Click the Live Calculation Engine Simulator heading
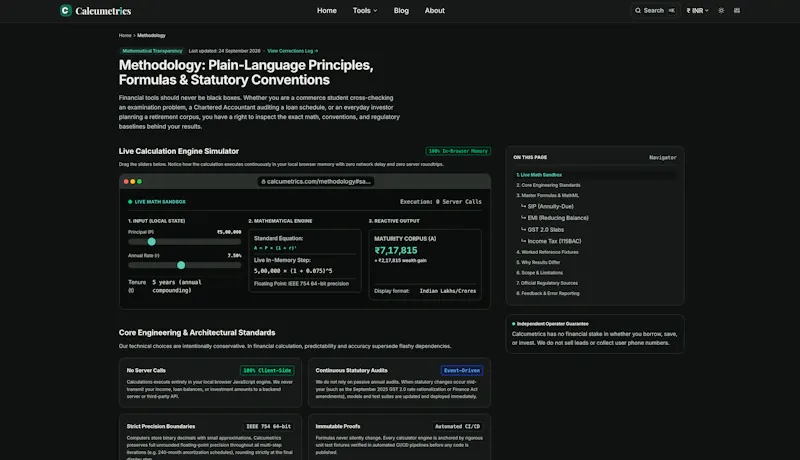800x460 pixels. pos(179,151)
